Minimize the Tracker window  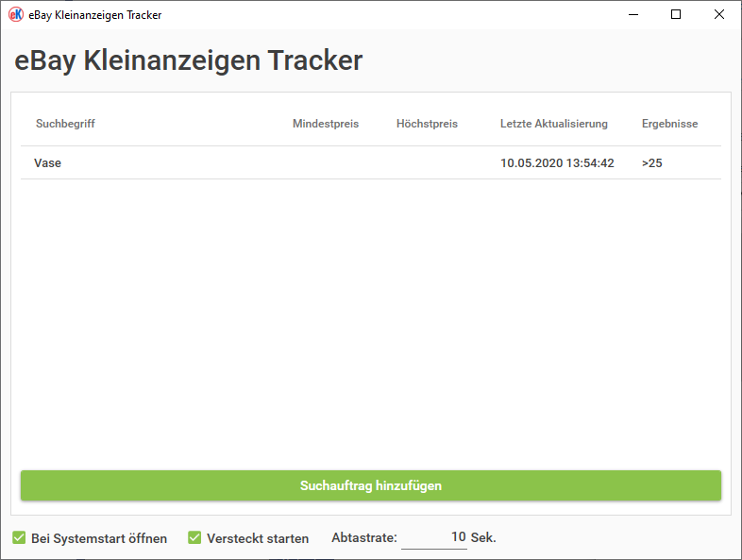click(x=633, y=15)
